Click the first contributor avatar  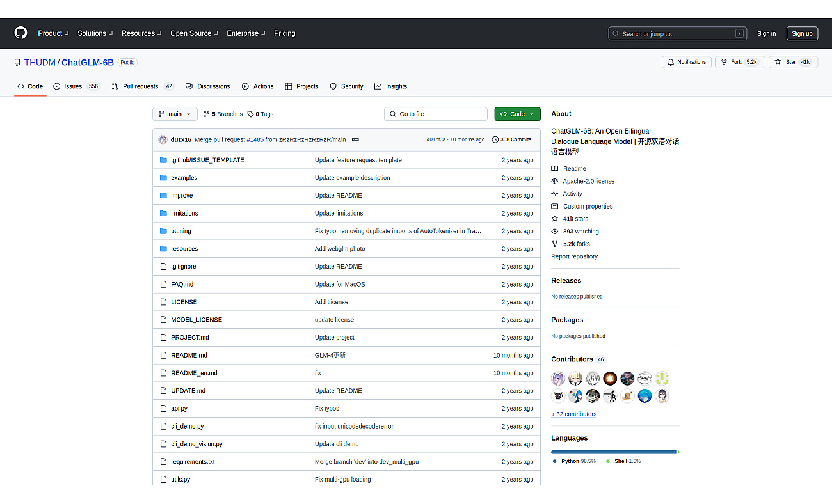click(558, 378)
